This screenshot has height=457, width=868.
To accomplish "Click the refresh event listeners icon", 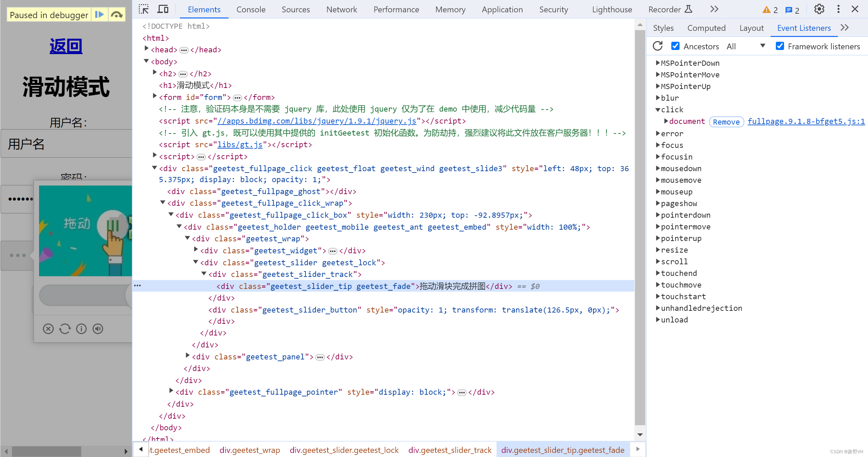I will point(659,47).
